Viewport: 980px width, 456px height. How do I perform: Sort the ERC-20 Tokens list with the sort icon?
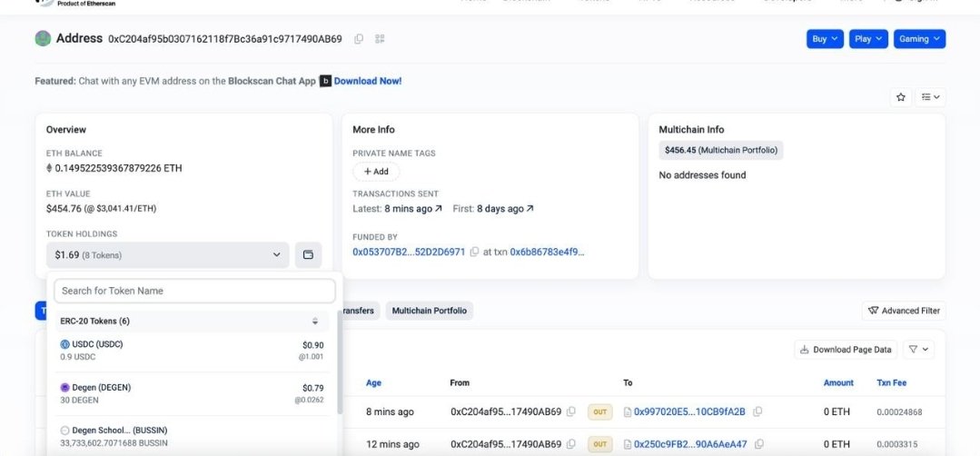click(316, 321)
